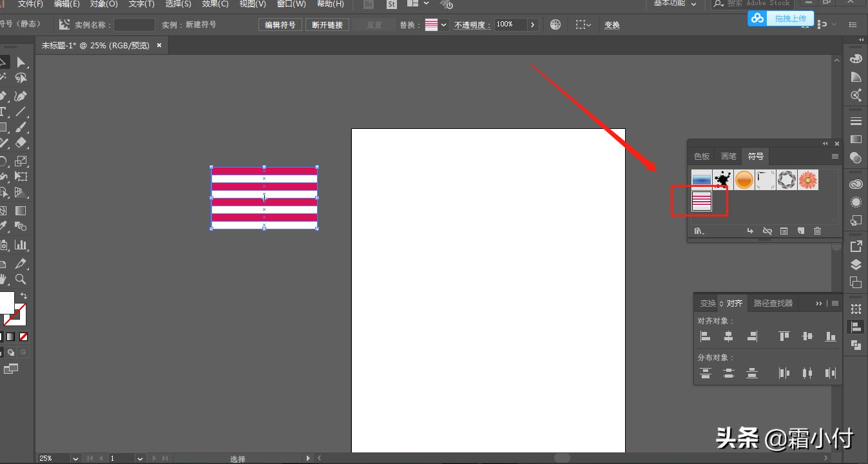The width and height of the screenshot is (868, 464).
Task: Select the Direct Selection tool
Action: 21,62
